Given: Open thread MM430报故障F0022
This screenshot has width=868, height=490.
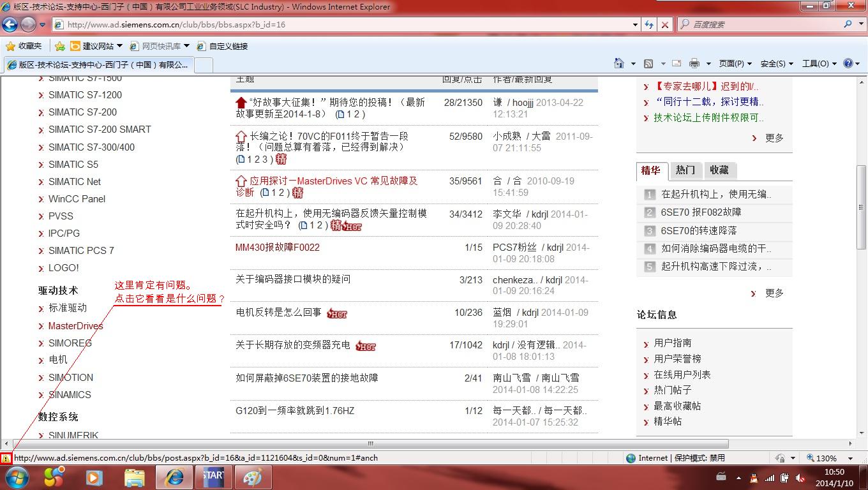Looking at the screenshot, I should click(x=278, y=248).
